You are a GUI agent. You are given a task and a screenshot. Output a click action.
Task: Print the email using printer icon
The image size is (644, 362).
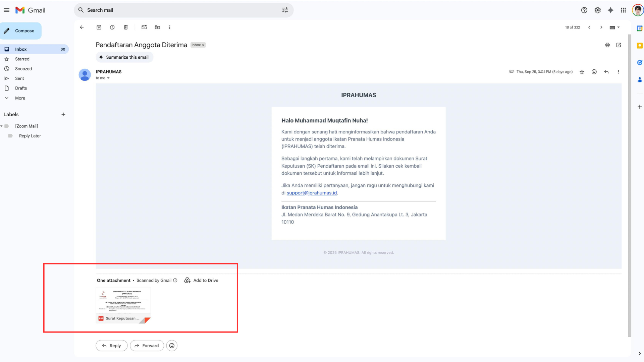(x=607, y=45)
